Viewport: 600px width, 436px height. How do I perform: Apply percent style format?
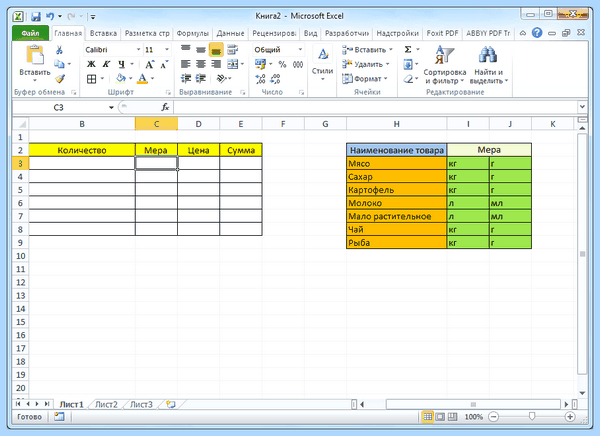pos(282,64)
